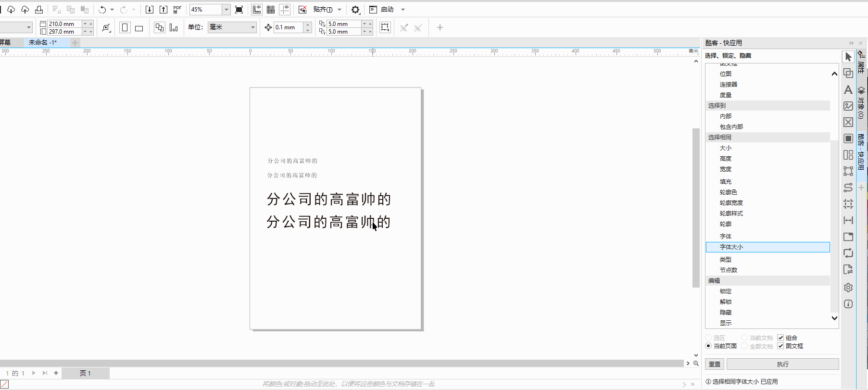Screen dimensions: 868x390
Task: Click the treat as filled bounding box icon
Action: pos(385,27)
